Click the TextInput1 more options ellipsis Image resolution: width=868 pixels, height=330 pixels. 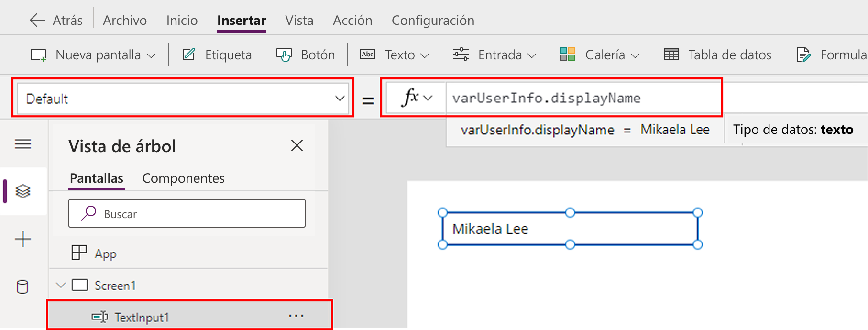click(296, 316)
